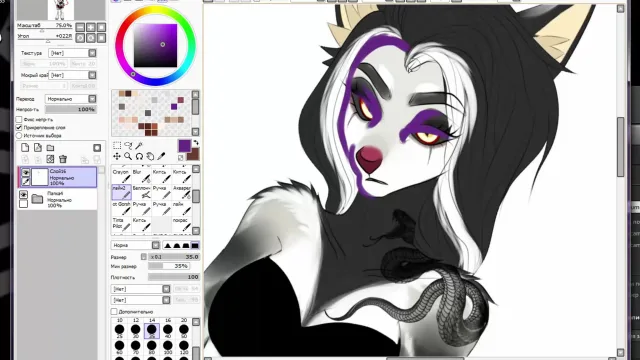Pick the eyedropper color picker tool
640x360 pixels.
[x=162, y=156]
